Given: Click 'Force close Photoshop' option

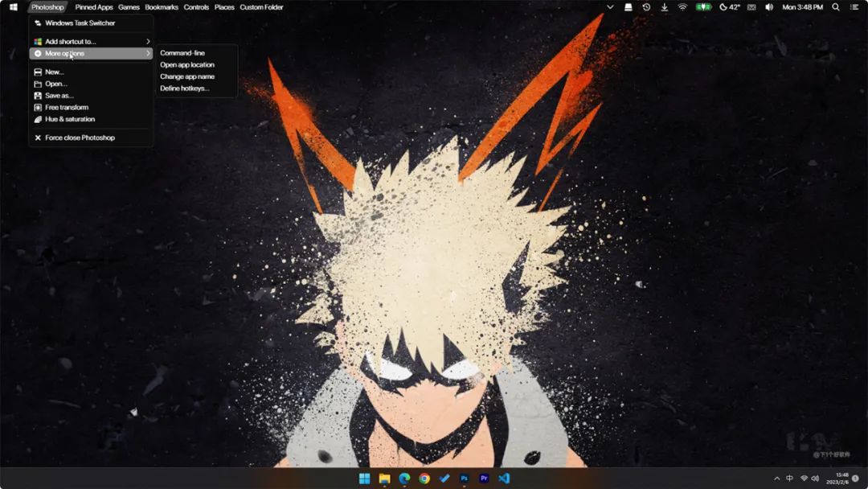Looking at the screenshot, I should pyautogui.click(x=80, y=138).
